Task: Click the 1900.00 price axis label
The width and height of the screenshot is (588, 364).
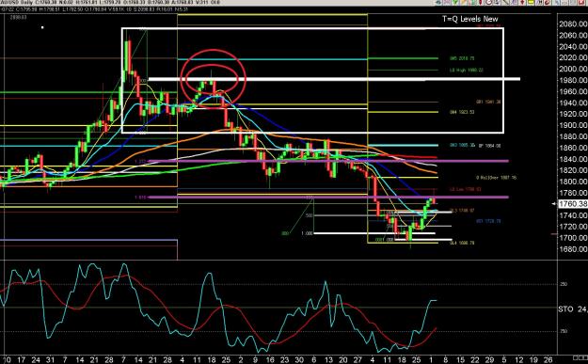Action: tap(573, 125)
